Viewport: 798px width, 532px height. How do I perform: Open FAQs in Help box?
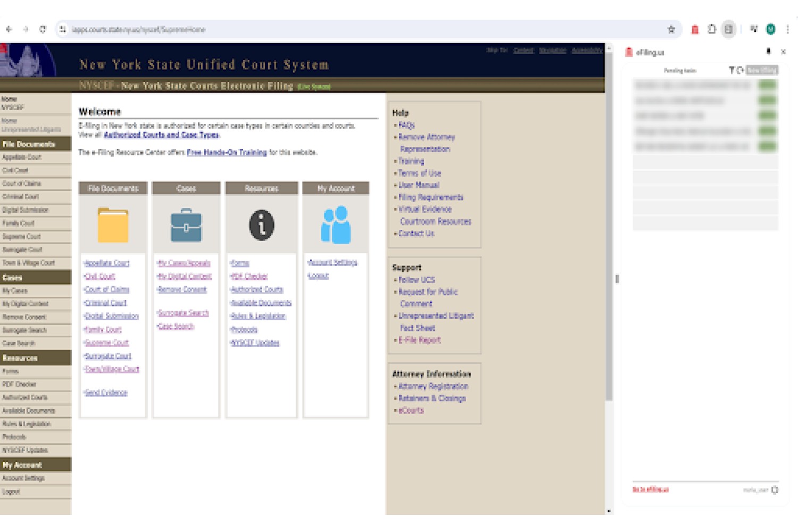(406, 125)
